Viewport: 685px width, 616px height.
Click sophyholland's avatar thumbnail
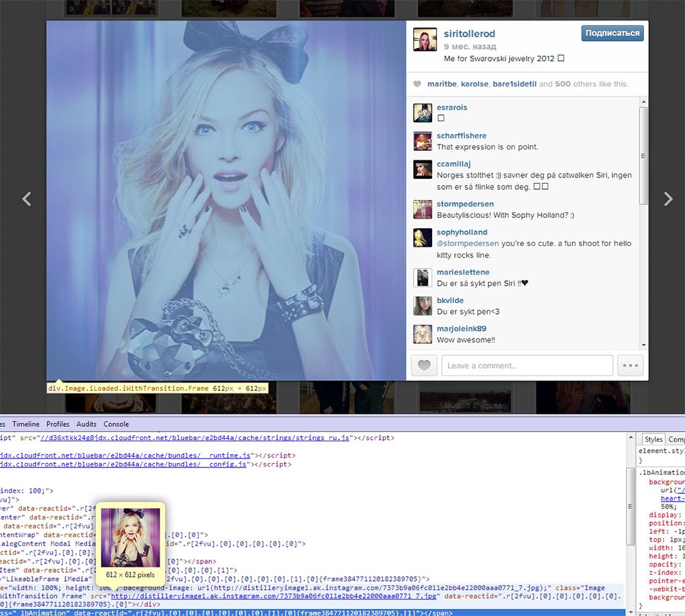pyautogui.click(x=423, y=238)
